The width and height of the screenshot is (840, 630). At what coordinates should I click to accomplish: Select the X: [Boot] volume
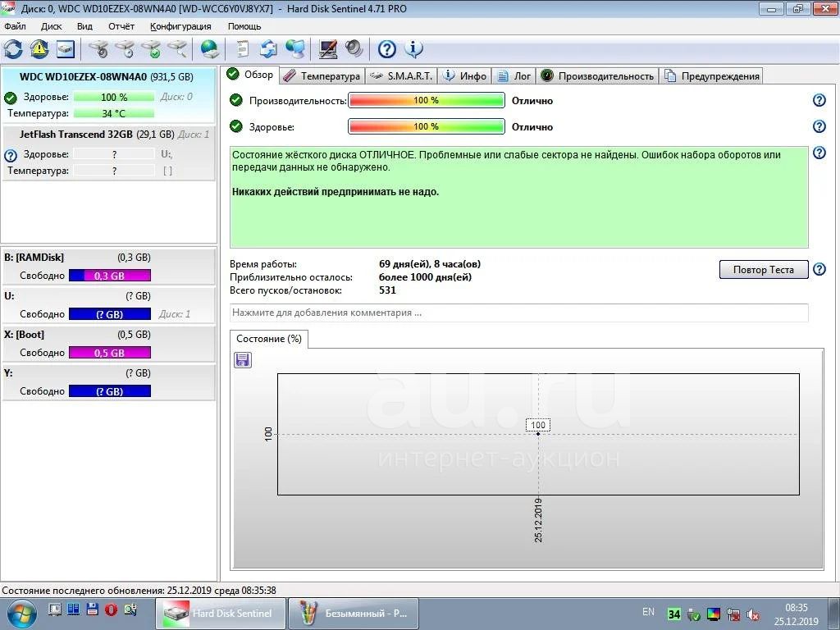(x=109, y=344)
